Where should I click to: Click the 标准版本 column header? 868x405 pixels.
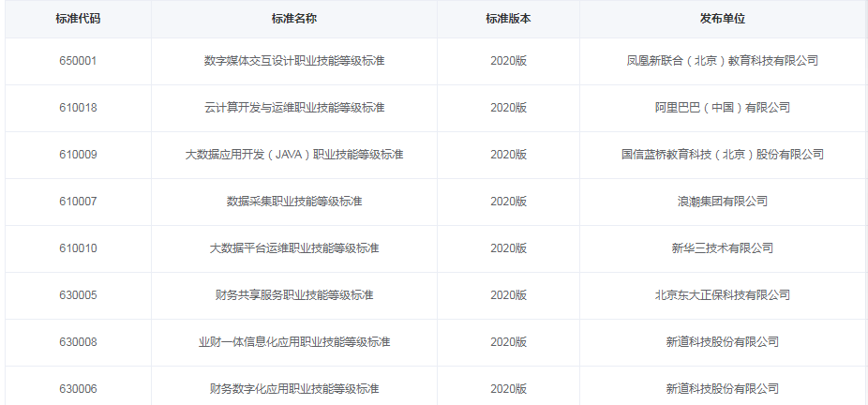tap(508, 19)
